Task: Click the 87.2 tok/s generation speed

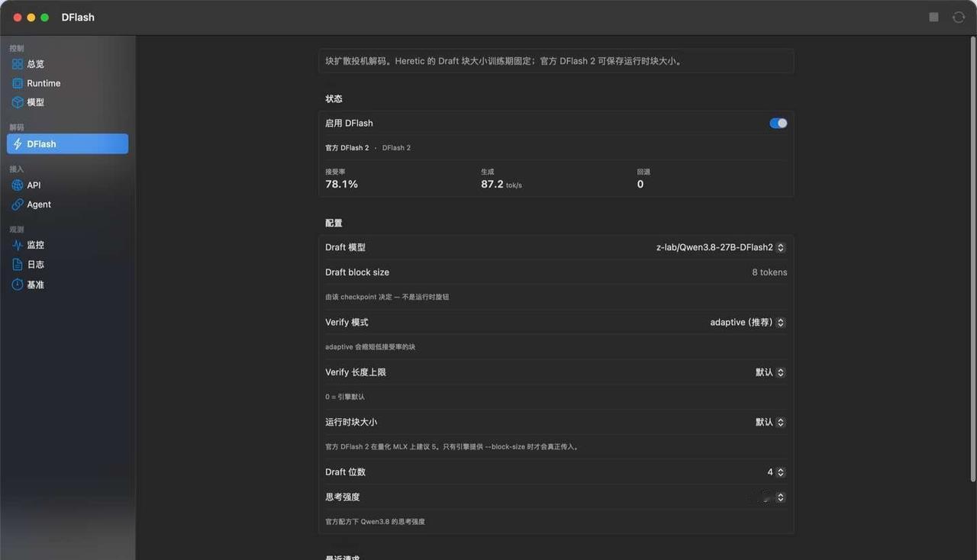Action: (501, 184)
